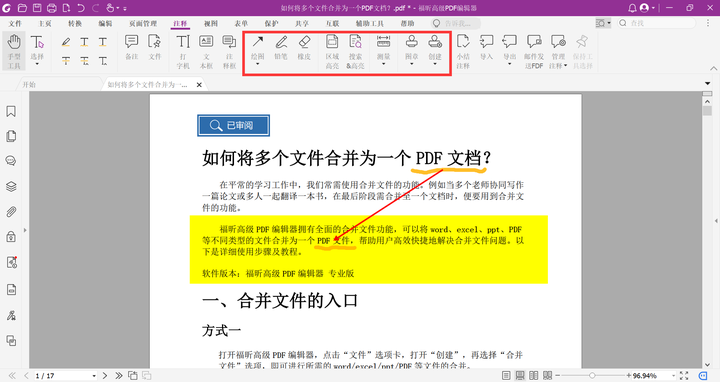This screenshot has height=382, width=720.
Task: Click the zoom in plus button
Action: (x=629, y=376)
